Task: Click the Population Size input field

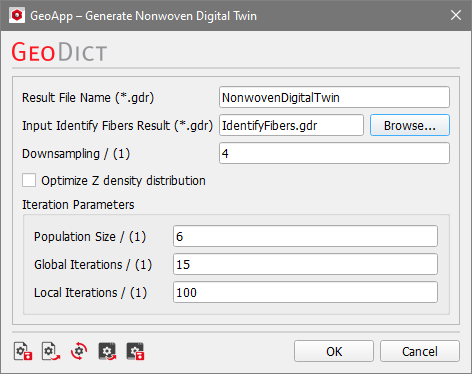Action: click(305, 236)
